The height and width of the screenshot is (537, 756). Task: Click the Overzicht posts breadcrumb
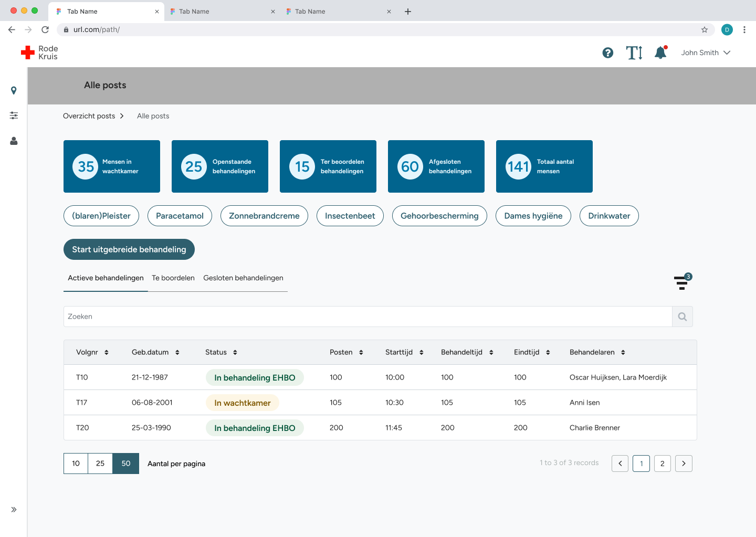[x=89, y=116]
